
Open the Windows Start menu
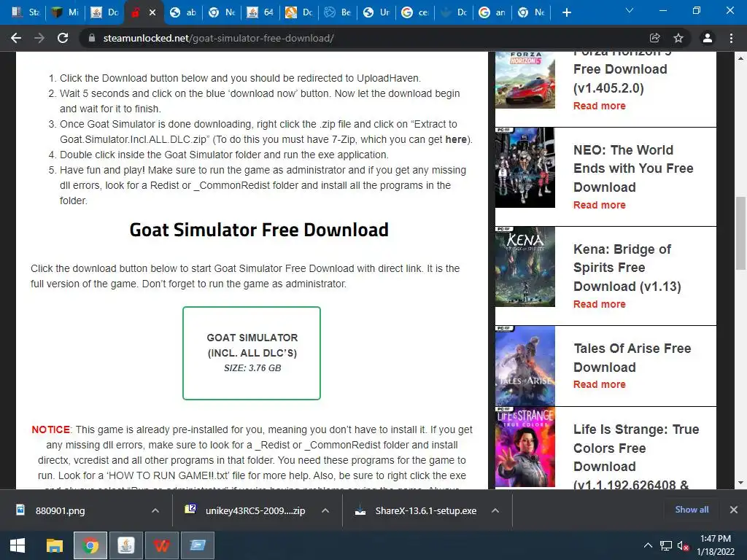[18, 545]
